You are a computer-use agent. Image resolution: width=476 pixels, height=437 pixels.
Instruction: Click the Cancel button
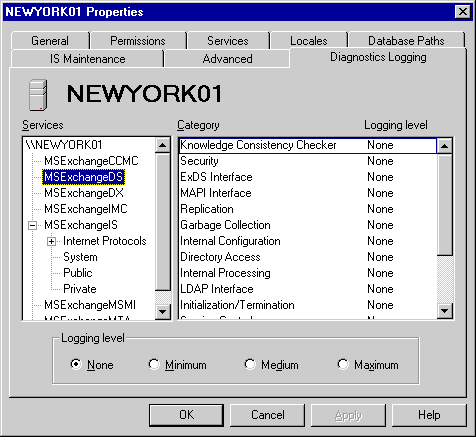tap(268, 415)
